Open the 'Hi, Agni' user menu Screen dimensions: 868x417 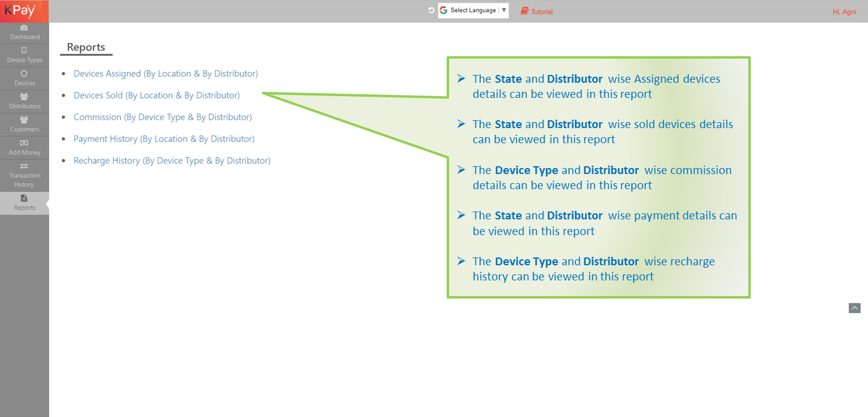point(844,11)
